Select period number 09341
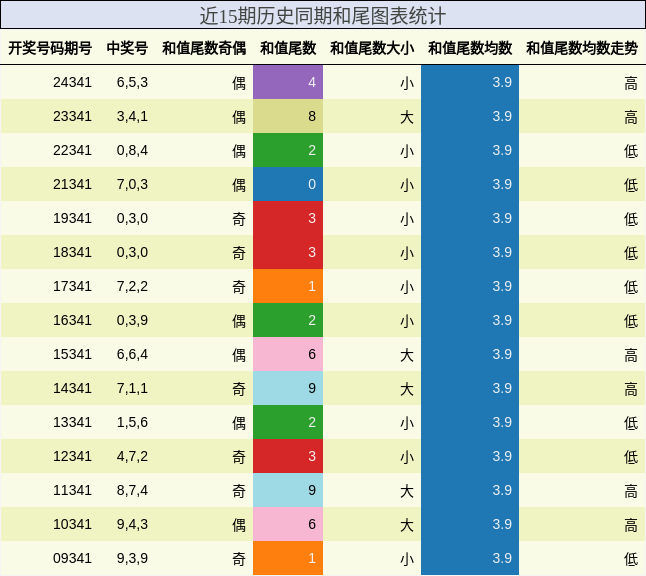Screen dimensions: 646x576 (x=72, y=558)
